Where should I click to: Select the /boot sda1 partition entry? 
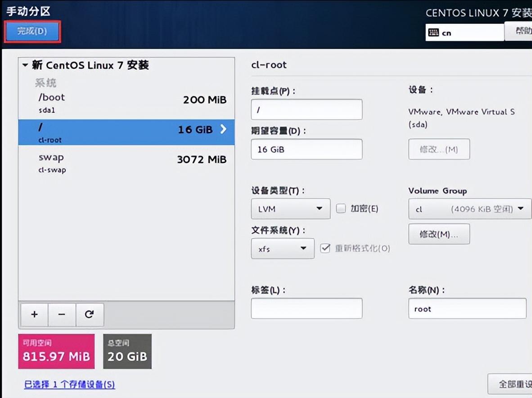click(x=126, y=103)
